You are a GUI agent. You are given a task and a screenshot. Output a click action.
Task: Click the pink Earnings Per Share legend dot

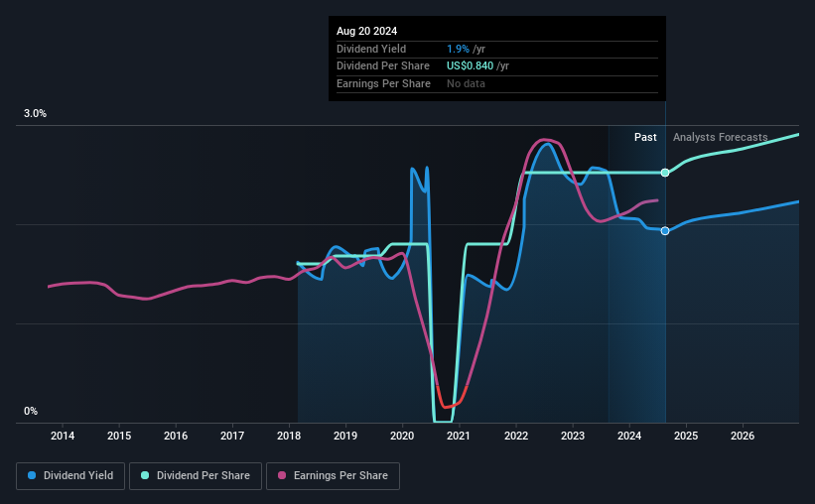click(282, 475)
